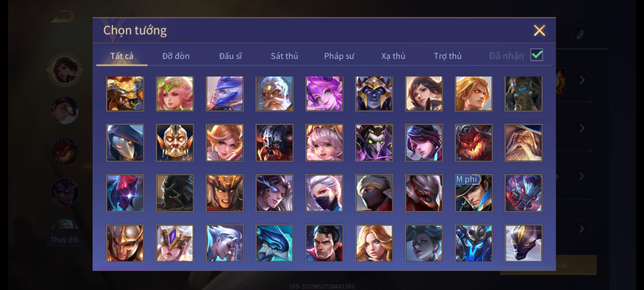Choose the pink-haired flower crown hero
The image size is (644, 290).
(x=175, y=94)
